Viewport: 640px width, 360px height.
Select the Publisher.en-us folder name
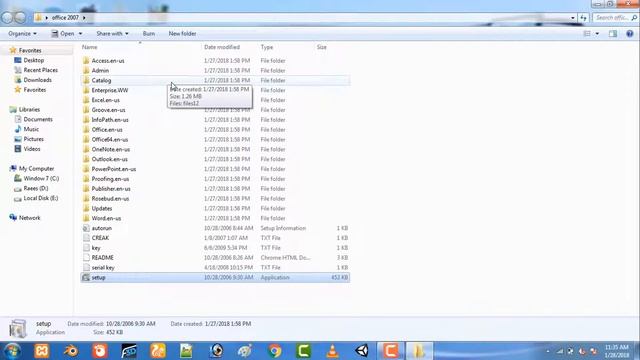[x=111, y=189]
